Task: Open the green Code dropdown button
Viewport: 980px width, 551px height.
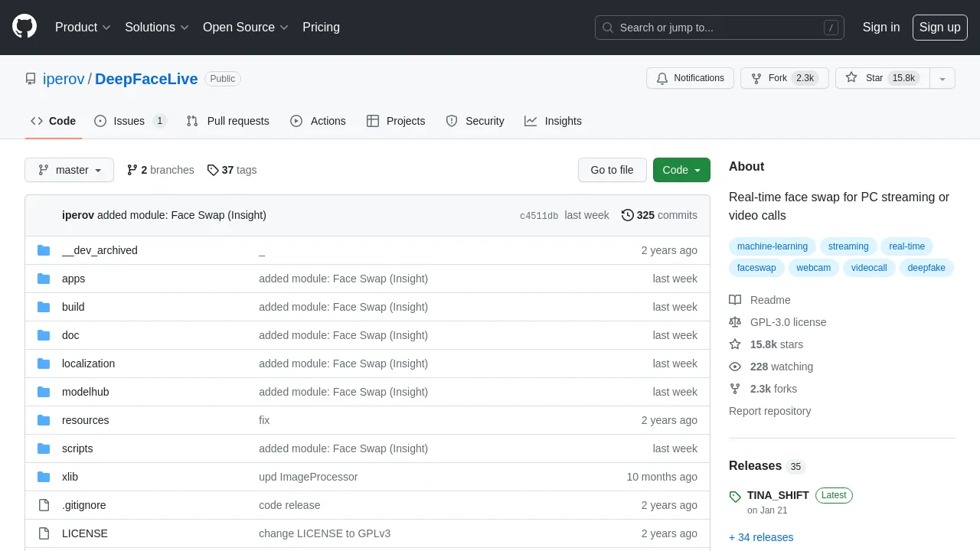Action: [681, 170]
